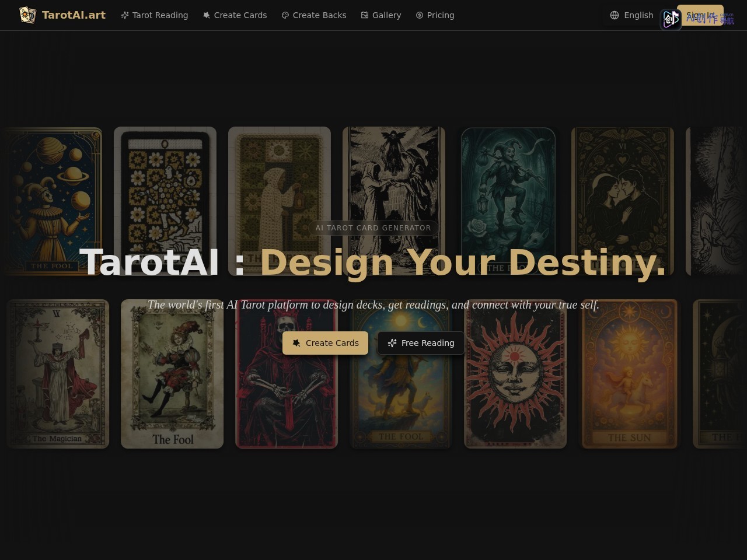Click the Sign In button
747x560 pixels.
700,15
